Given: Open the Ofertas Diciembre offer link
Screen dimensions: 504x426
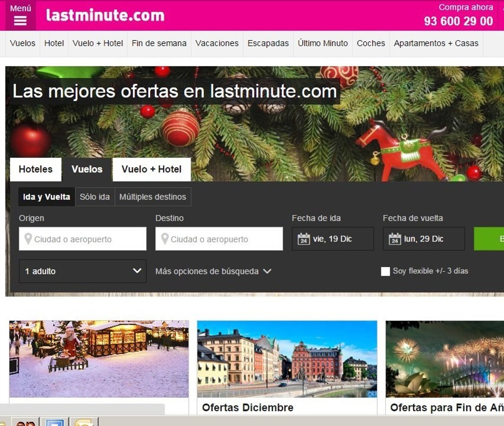Looking at the screenshot, I should coord(247,407).
